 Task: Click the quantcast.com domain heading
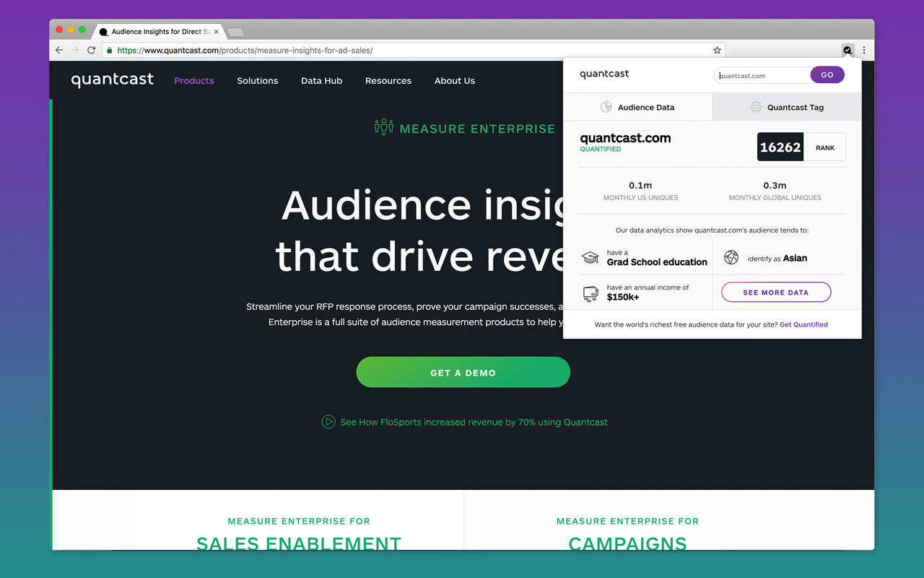click(x=625, y=138)
